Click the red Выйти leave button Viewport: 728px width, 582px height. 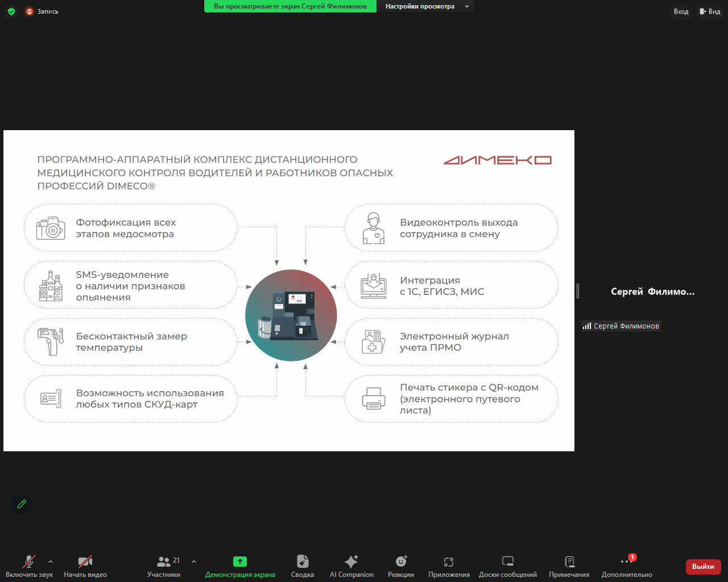(703, 567)
